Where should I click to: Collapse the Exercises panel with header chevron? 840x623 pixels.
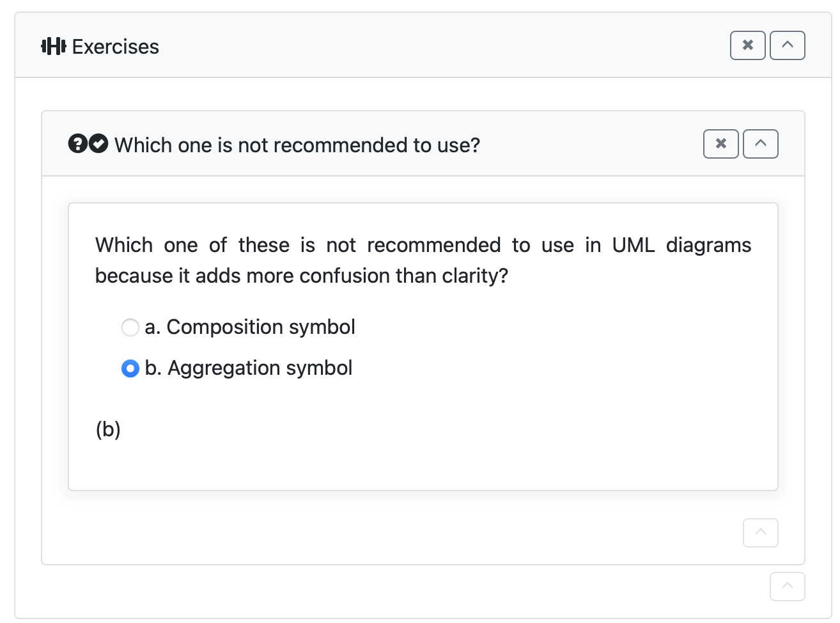pyautogui.click(x=787, y=45)
